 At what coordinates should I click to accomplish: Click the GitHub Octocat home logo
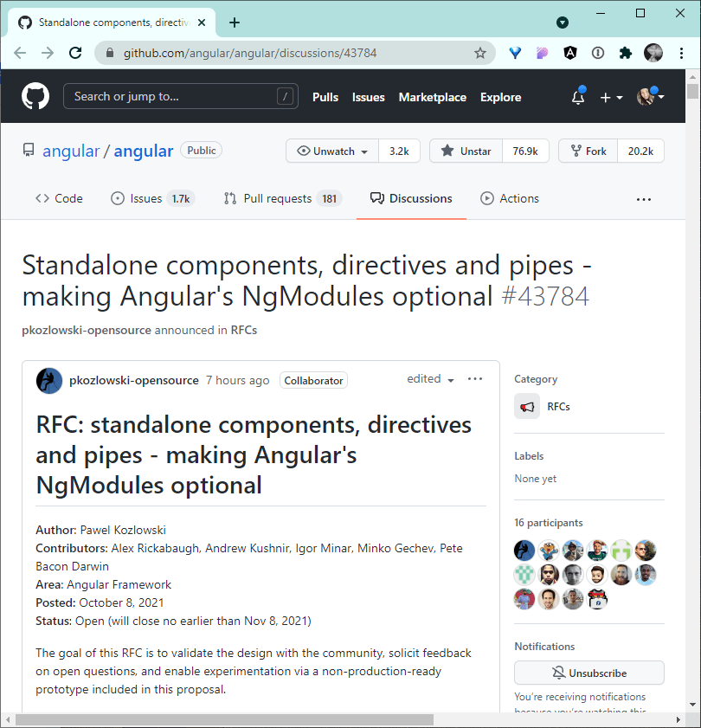(35, 97)
